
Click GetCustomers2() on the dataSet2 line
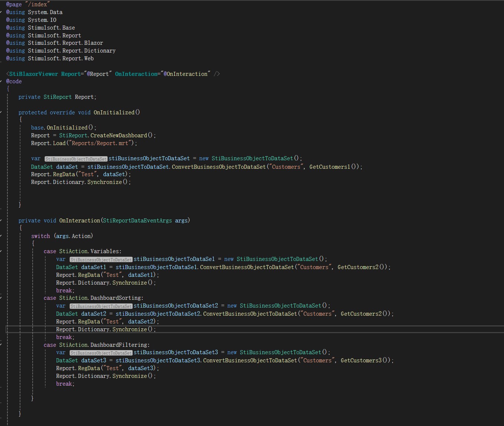366,314
